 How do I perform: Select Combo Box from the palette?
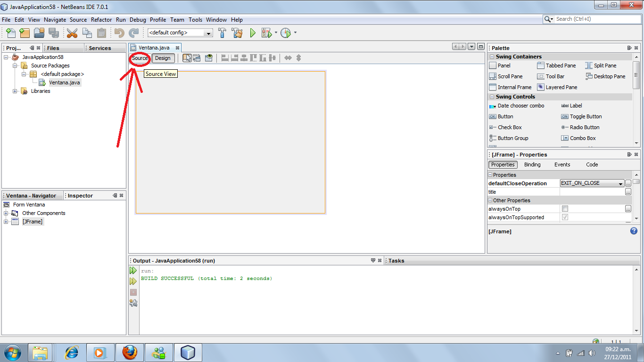[578, 138]
